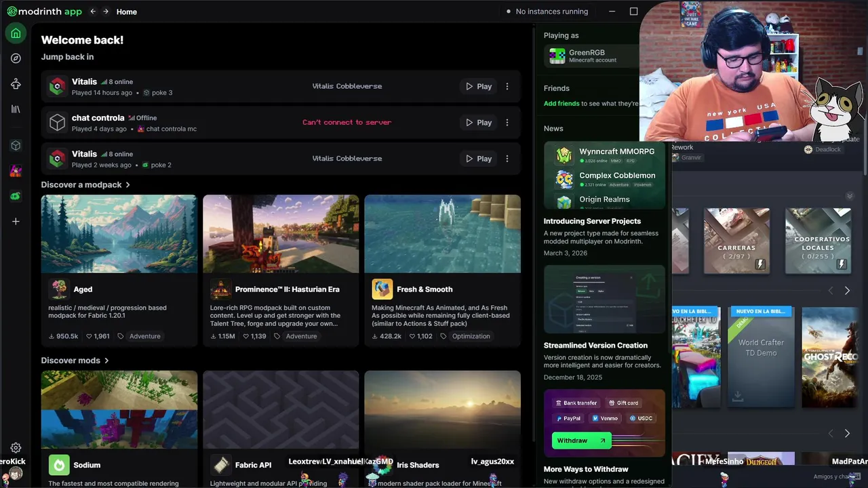The height and width of the screenshot is (488, 868).
Task: Collapse section chevron in the Steam window
Action: (849, 196)
